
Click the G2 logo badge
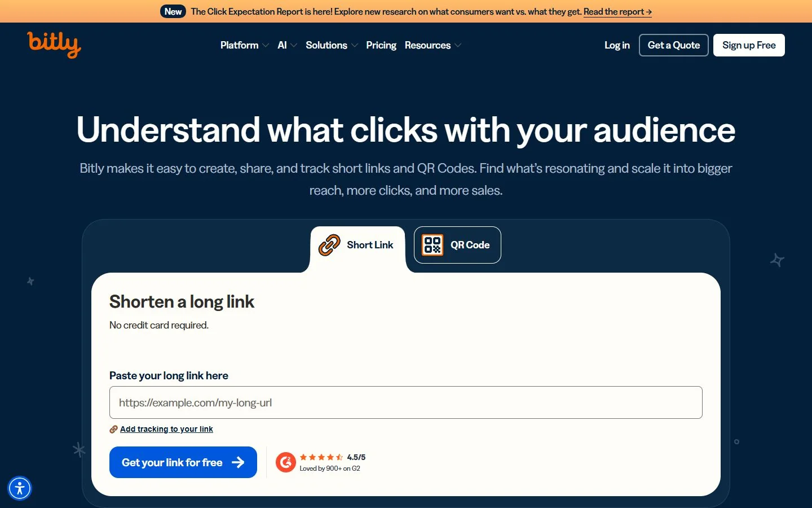pos(286,462)
